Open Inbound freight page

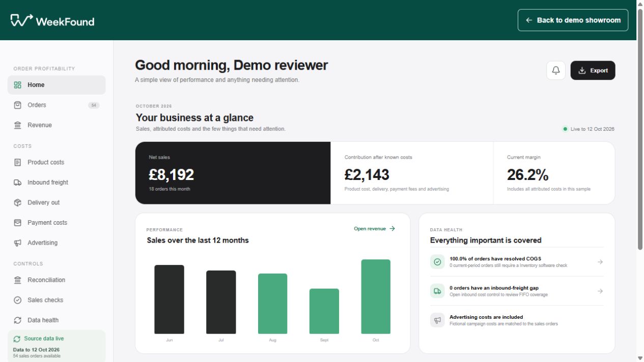pyautogui.click(x=57, y=183)
